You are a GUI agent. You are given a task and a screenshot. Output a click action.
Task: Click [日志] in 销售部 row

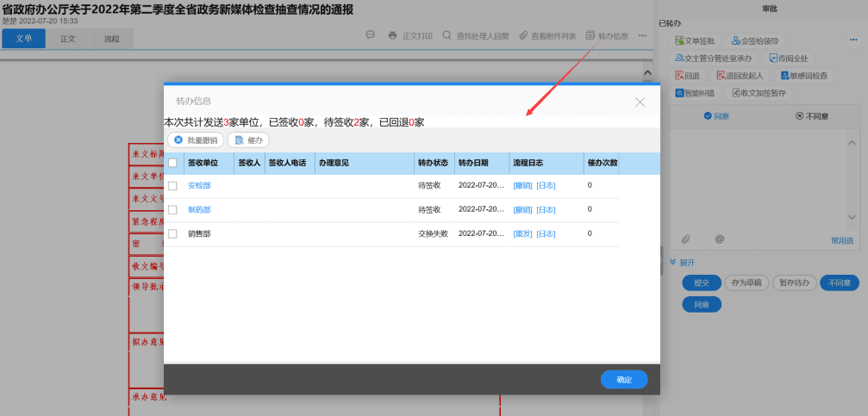tap(546, 234)
